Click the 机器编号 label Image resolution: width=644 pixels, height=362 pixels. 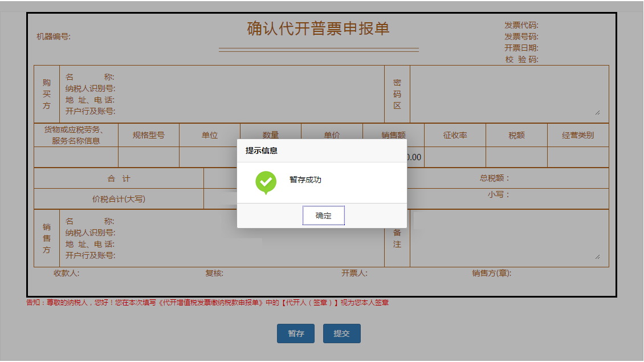click(54, 36)
